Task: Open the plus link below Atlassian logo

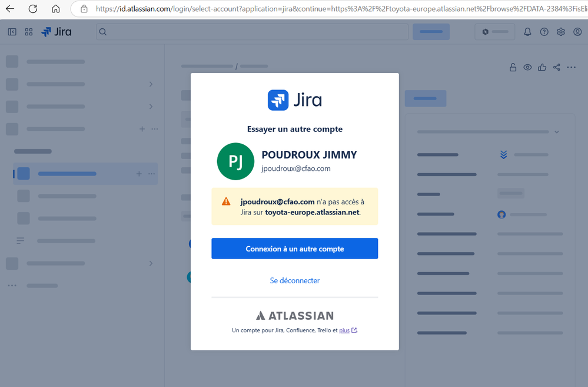Action: tap(345, 330)
